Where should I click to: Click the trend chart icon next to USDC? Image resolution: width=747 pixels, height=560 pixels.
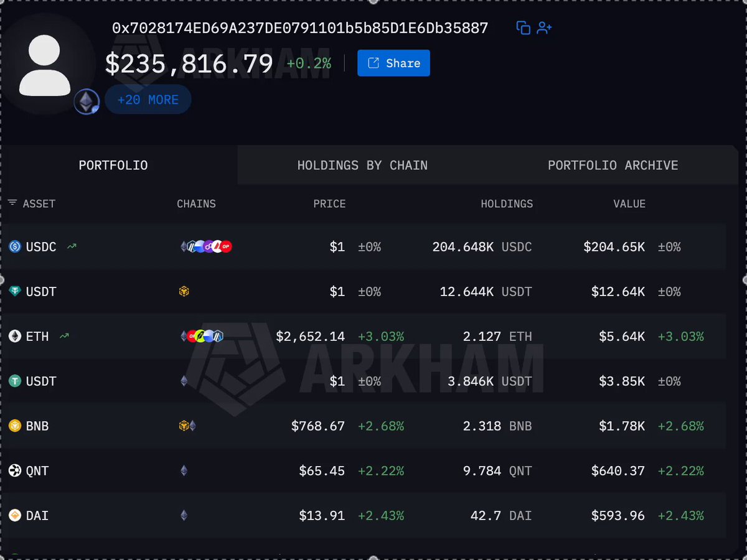coord(72,247)
